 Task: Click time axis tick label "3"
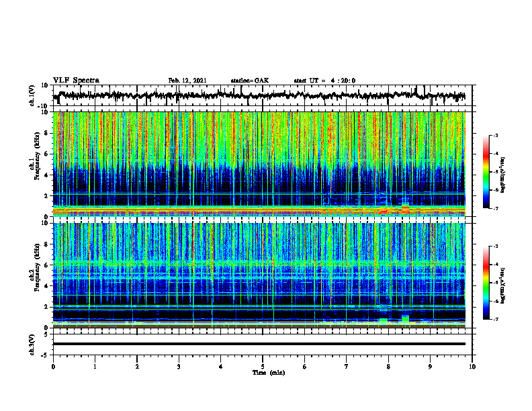click(x=179, y=367)
